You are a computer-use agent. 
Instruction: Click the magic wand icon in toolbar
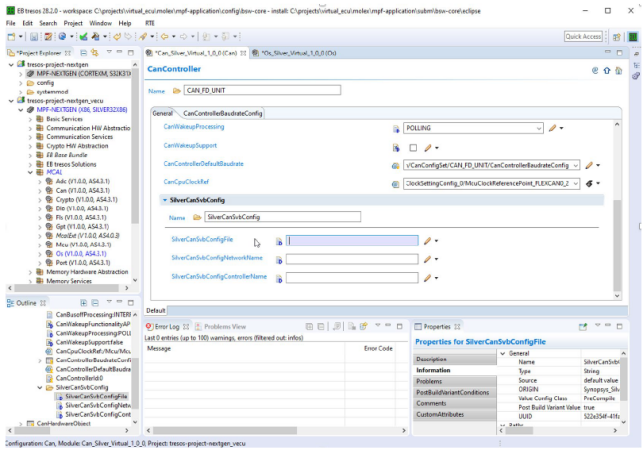[x=143, y=37]
